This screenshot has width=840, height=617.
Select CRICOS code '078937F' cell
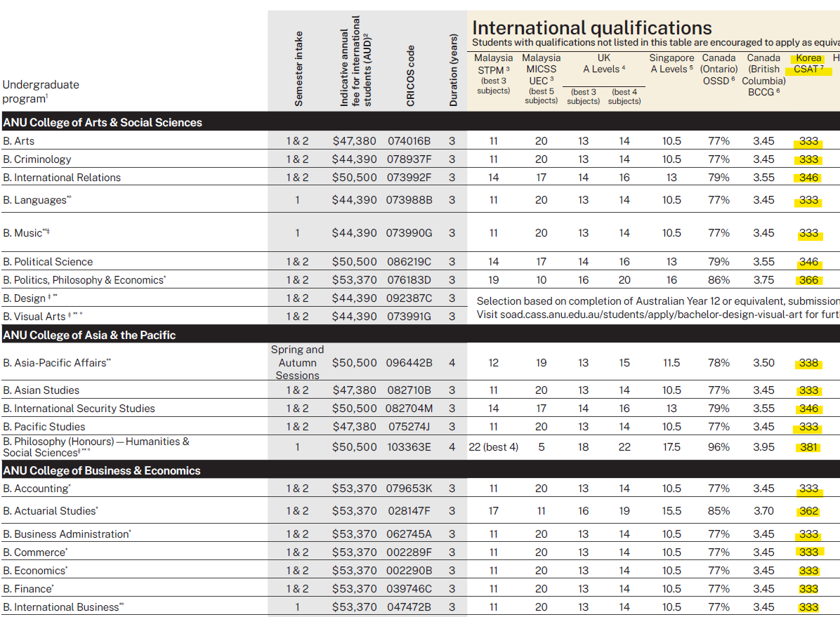[409, 159]
